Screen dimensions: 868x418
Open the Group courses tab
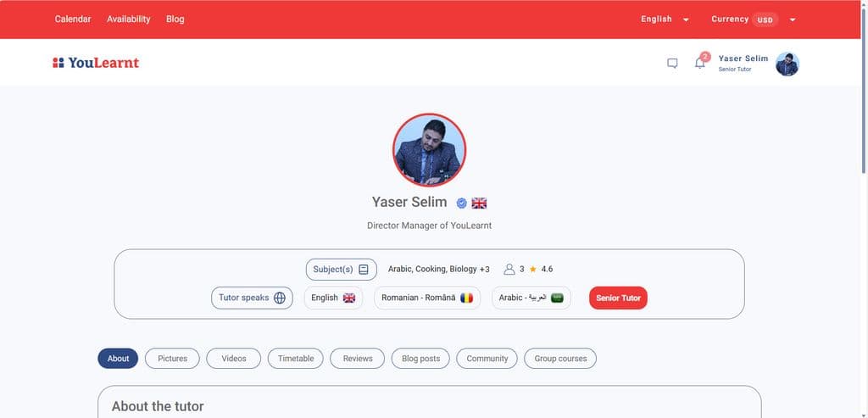pyautogui.click(x=560, y=359)
